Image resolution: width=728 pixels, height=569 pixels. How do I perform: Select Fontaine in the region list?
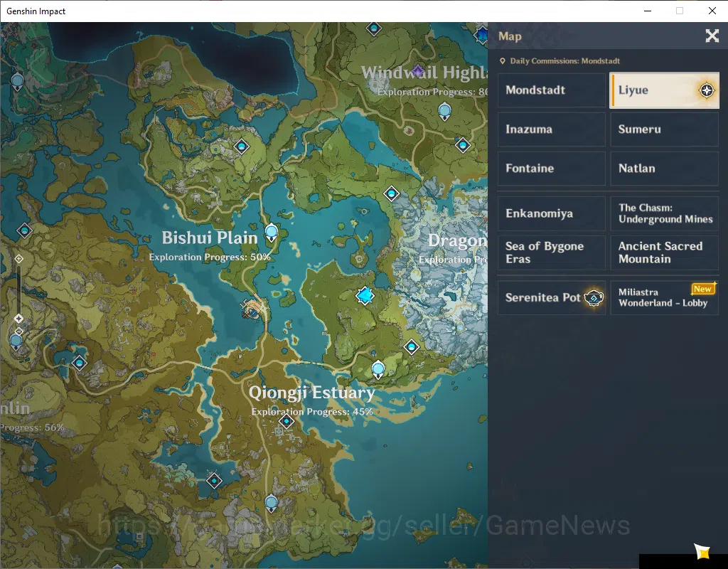coord(552,168)
